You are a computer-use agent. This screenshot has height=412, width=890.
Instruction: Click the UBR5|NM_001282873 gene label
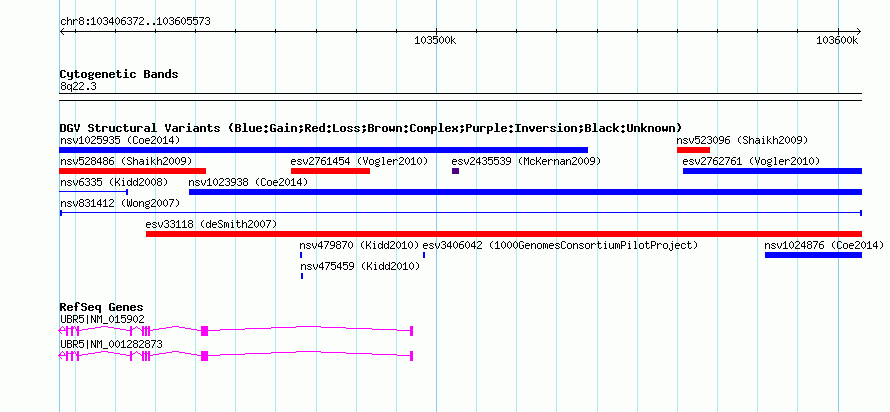(x=111, y=344)
